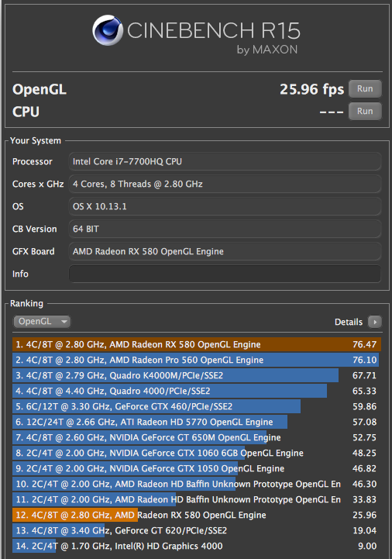Click the OS X 10.13.1 field
This screenshot has width=392, height=559.
tap(225, 206)
